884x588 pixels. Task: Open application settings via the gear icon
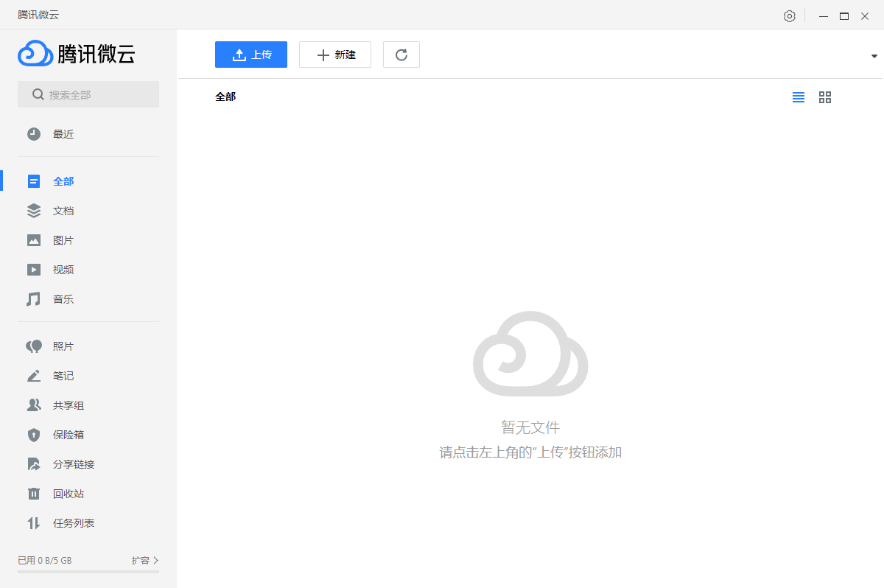pos(789,15)
